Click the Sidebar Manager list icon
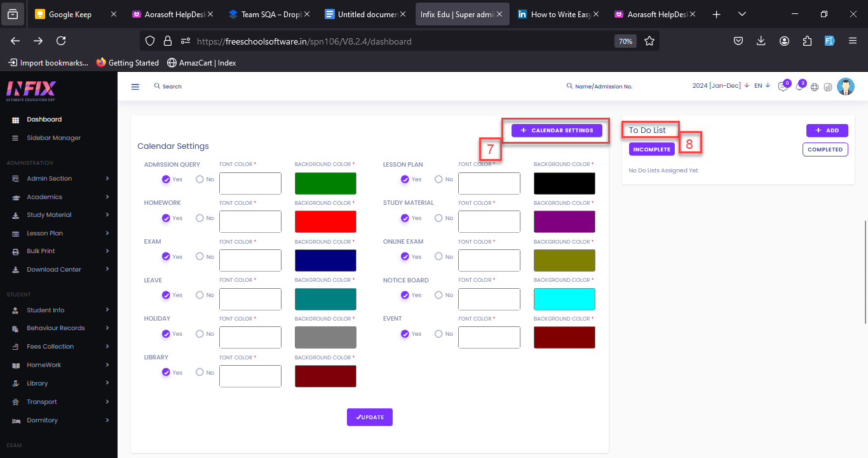Image resolution: width=868 pixels, height=458 pixels. [x=15, y=138]
